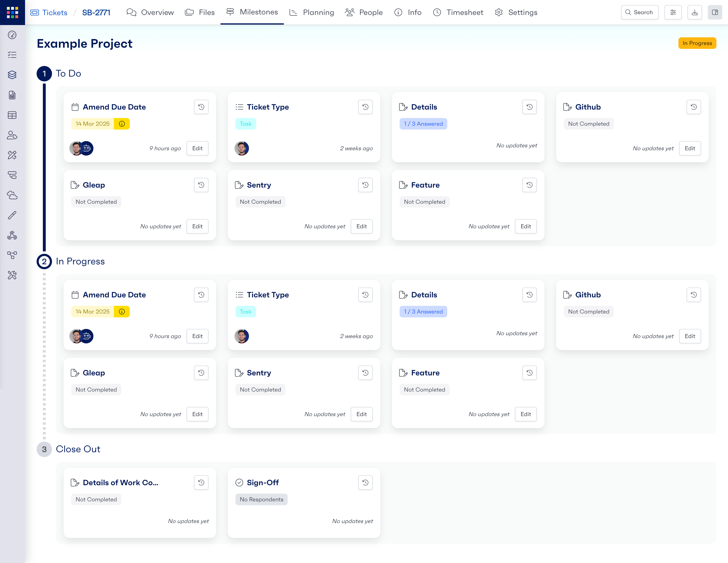This screenshot has height=563, width=728.
Task: Open the checklist sidebar icon
Action: pyautogui.click(x=12, y=55)
